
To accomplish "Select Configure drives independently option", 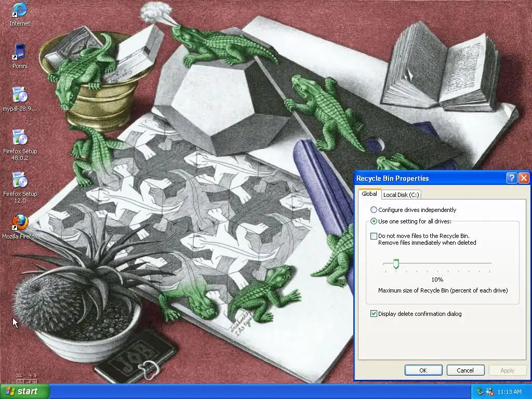I will (x=413, y=210).
